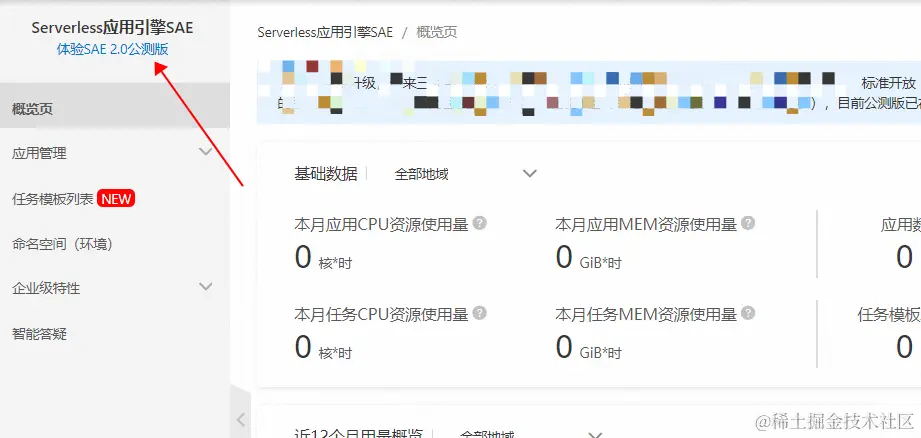Screen dimensions: 921x438
Task: Open 任务模板列表 in sidebar
Action: (53, 199)
